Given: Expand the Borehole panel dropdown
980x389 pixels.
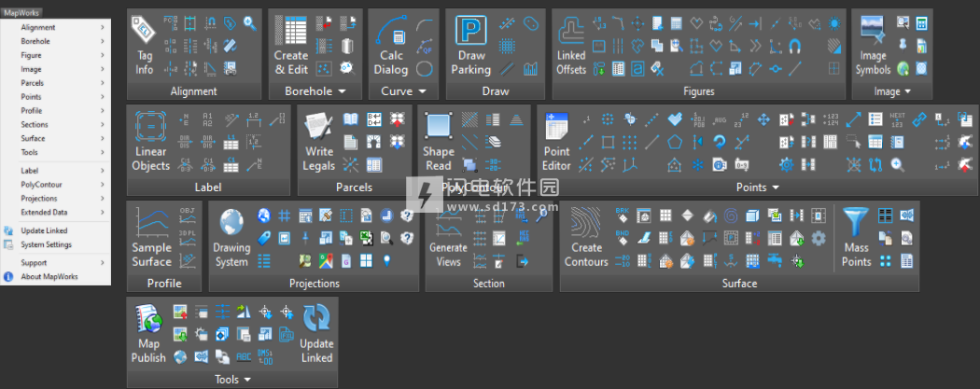Looking at the screenshot, I should pyautogui.click(x=342, y=91).
